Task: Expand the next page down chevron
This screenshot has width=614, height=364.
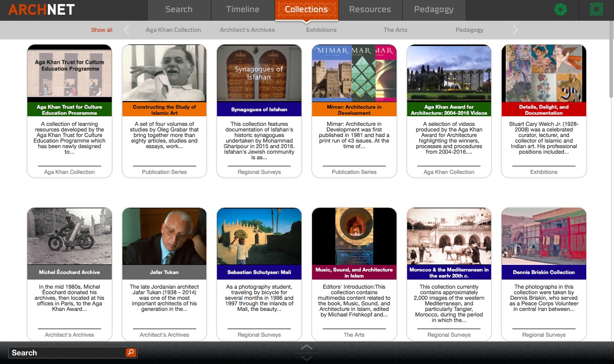Action: click(306, 358)
